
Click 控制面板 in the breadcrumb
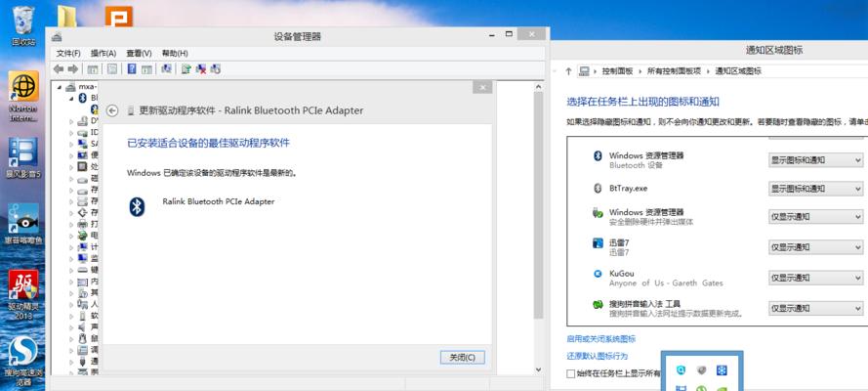pyautogui.click(x=617, y=71)
